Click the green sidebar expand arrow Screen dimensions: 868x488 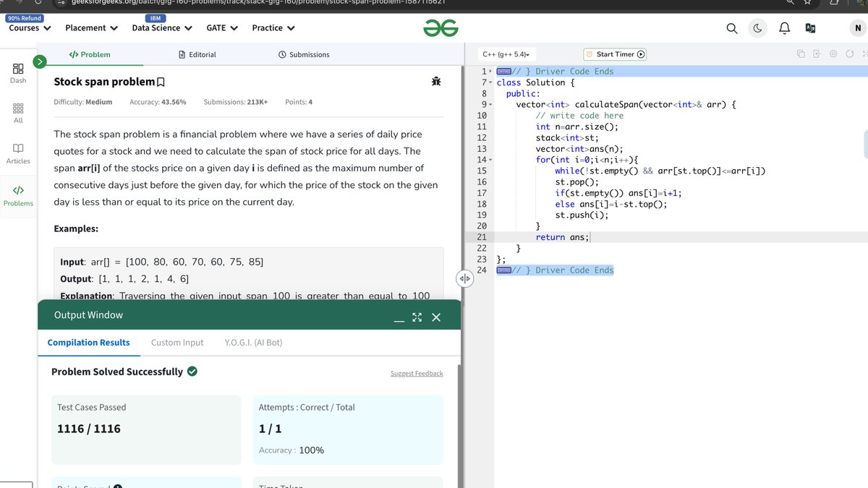coord(41,61)
